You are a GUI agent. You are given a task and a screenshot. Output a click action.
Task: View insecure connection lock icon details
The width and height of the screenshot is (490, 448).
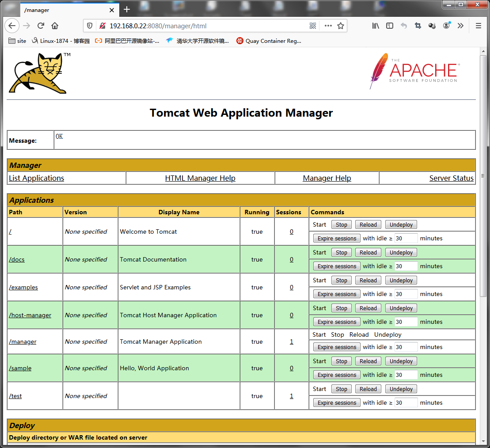pos(102,26)
